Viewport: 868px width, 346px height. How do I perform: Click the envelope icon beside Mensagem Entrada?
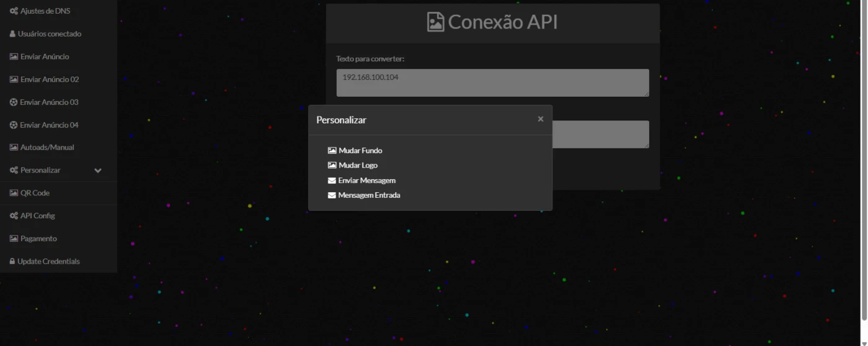click(x=332, y=195)
